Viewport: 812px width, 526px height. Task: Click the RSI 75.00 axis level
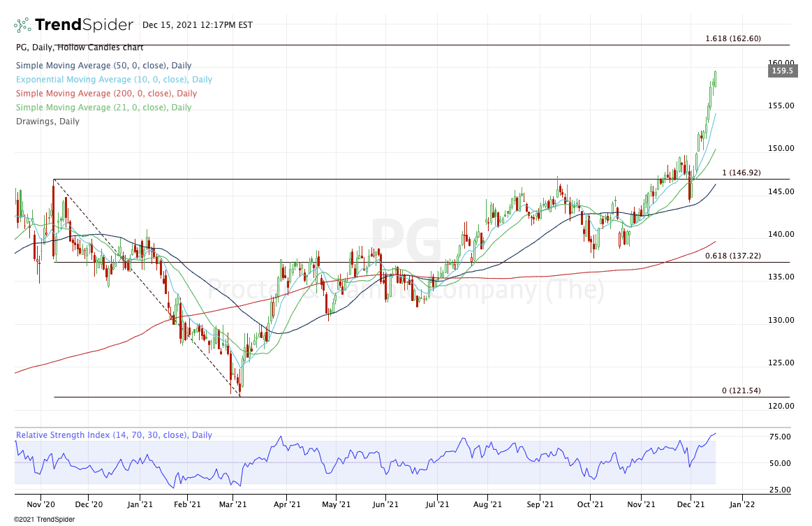tap(780, 437)
